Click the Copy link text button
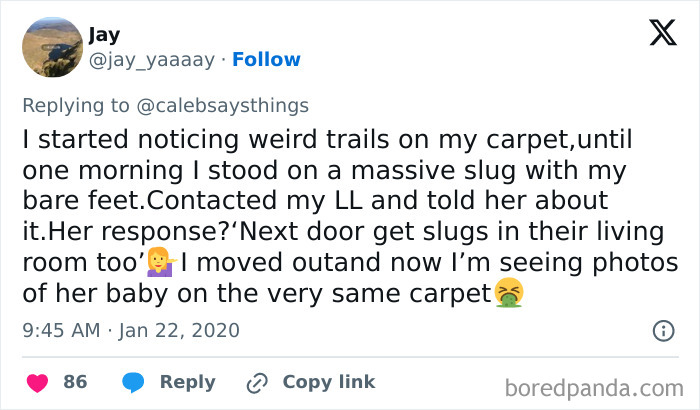This screenshot has width=700, height=410. point(329,382)
